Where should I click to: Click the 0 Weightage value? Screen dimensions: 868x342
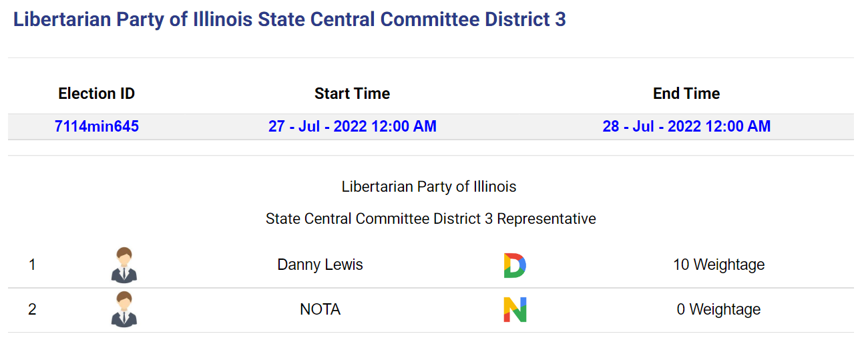[719, 309]
